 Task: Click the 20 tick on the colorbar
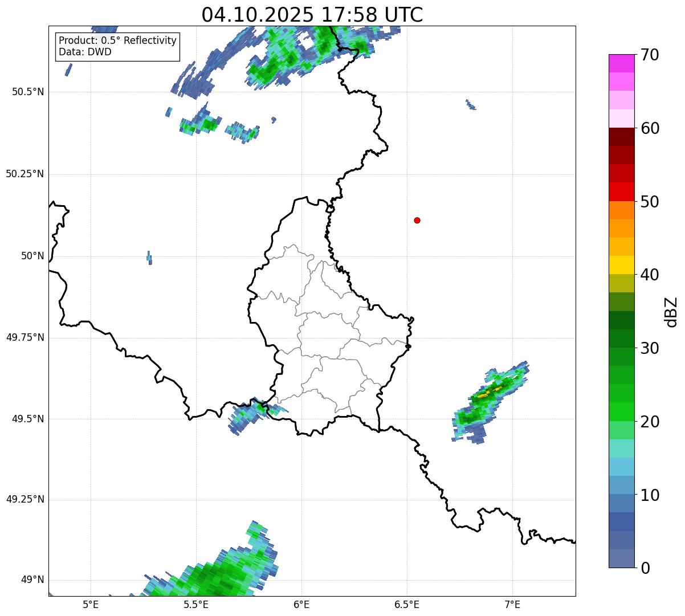click(x=650, y=422)
